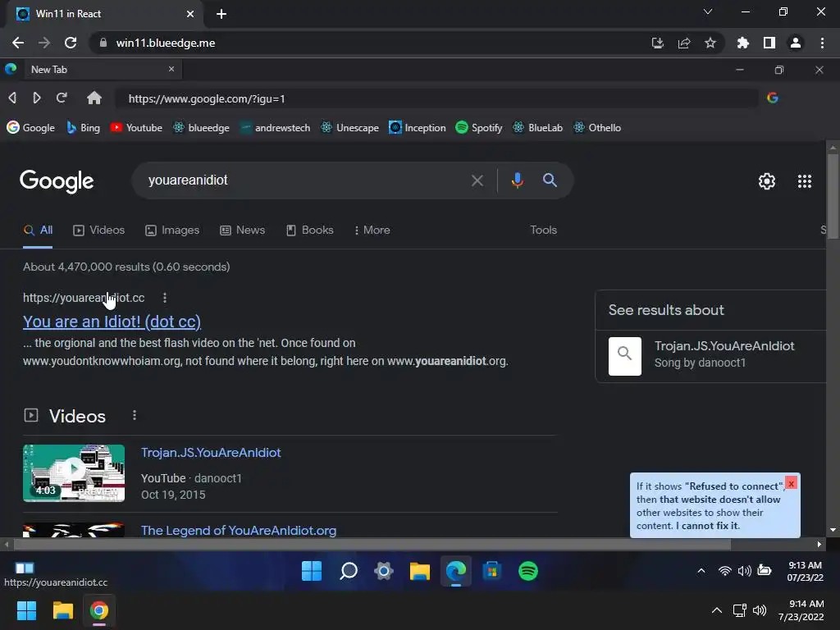Open the BlueLab bookmark
840x630 pixels.
[x=538, y=127]
